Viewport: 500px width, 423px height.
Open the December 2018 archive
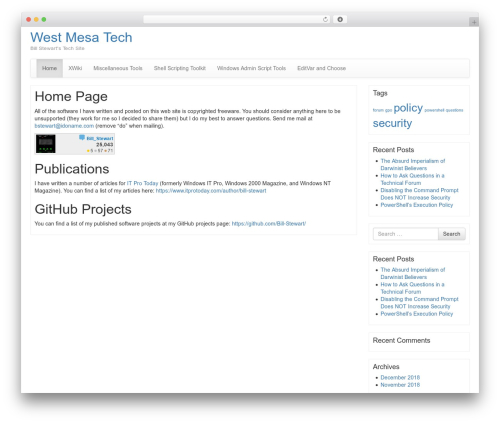pyautogui.click(x=400, y=377)
